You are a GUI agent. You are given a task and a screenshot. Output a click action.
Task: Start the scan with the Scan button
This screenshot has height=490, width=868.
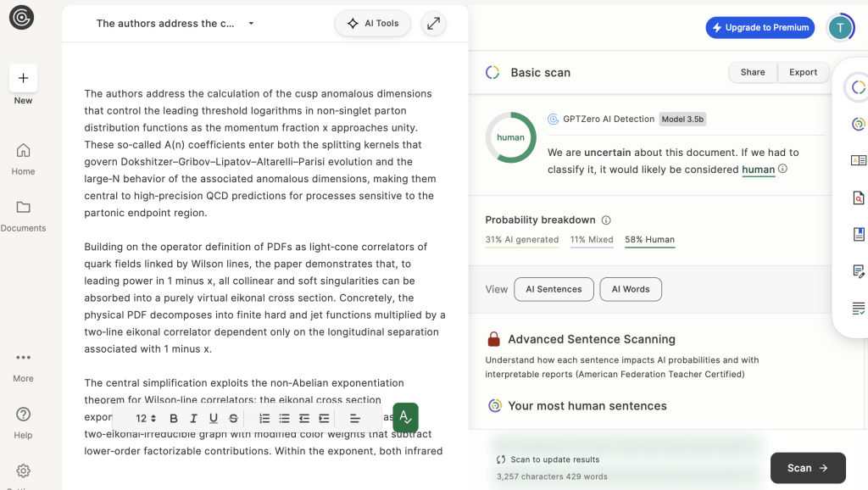coord(808,468)
